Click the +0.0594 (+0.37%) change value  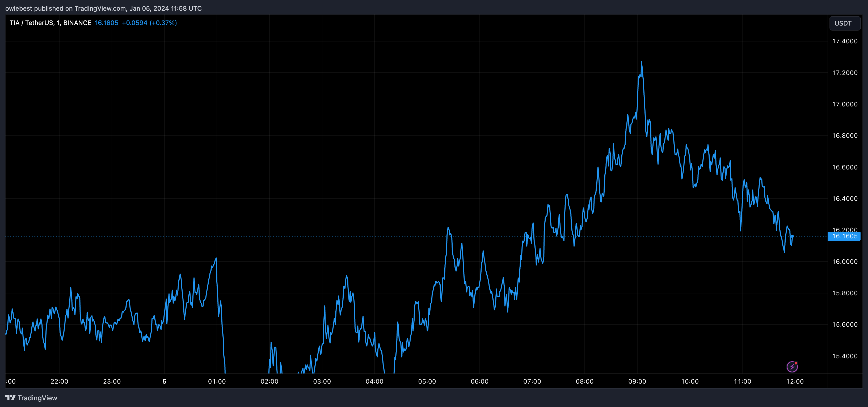[x=149, y=23]
